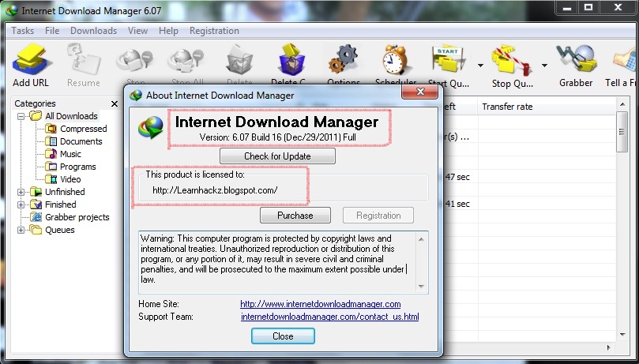
Task: Open the View menu
Action: (137, 31)
